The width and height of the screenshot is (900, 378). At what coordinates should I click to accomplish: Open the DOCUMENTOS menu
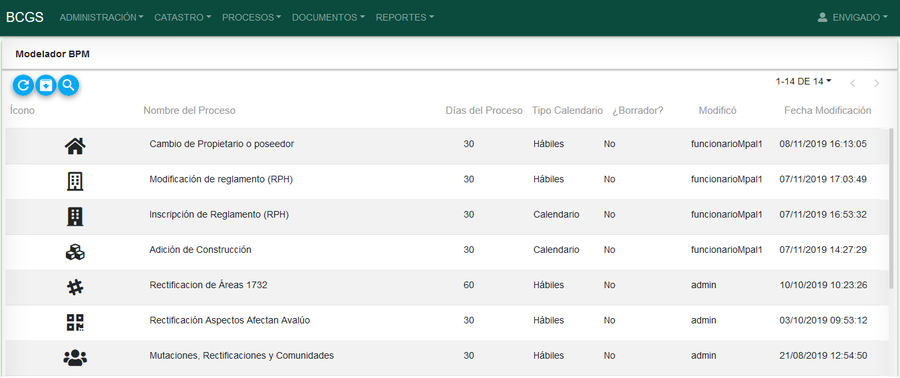point(328,17)
